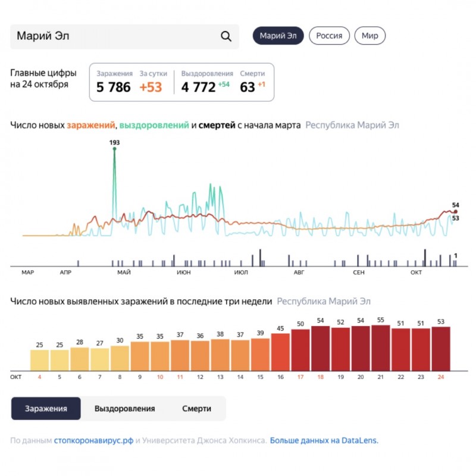The width and height of the screenshot is (476, 476).
Task: Switch to the Выздоровления tab
Action: click(x=124, y=409)
